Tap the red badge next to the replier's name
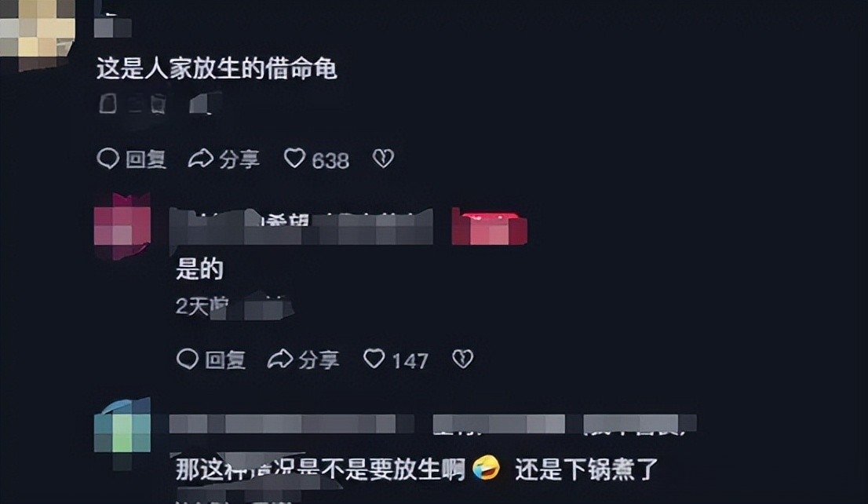The height and width of the screenshot is (504, 868). [490, 227]
